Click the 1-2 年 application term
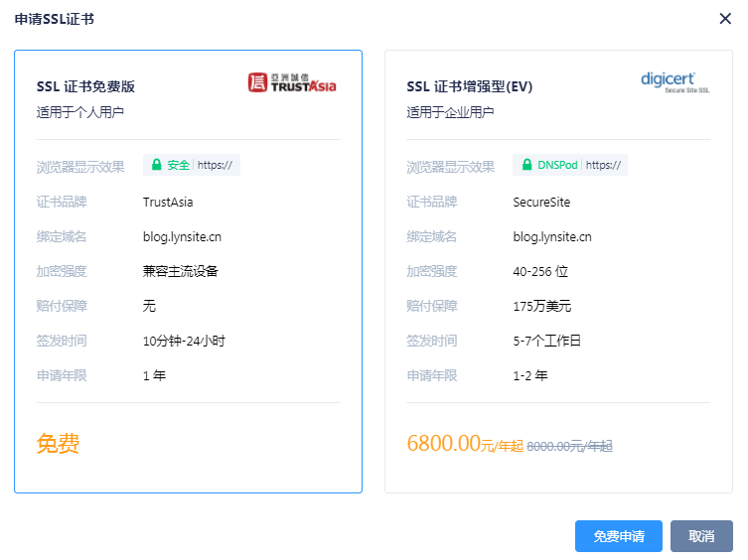 tap(530, 375)
